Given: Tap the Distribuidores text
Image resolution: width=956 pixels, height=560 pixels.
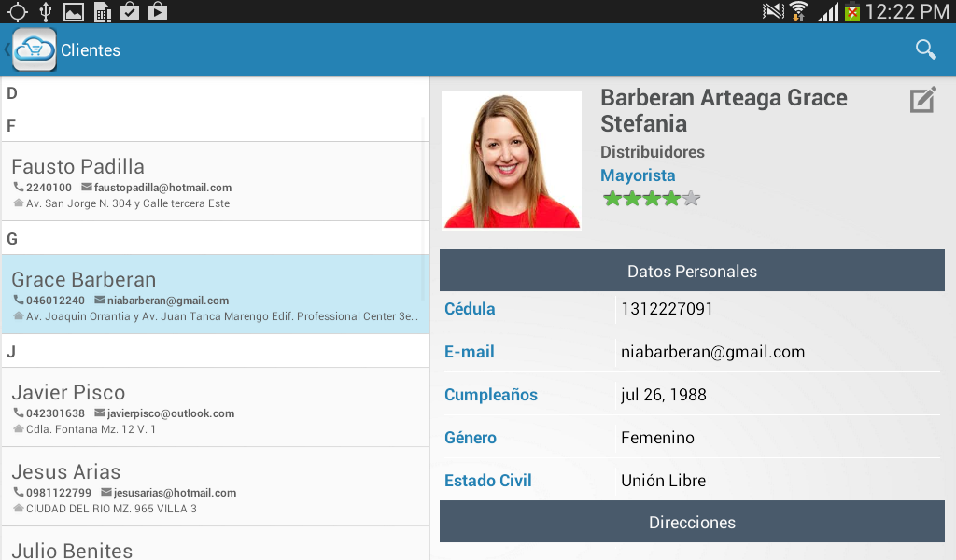Looking at the screenshot, I should (x=653, y=152).
